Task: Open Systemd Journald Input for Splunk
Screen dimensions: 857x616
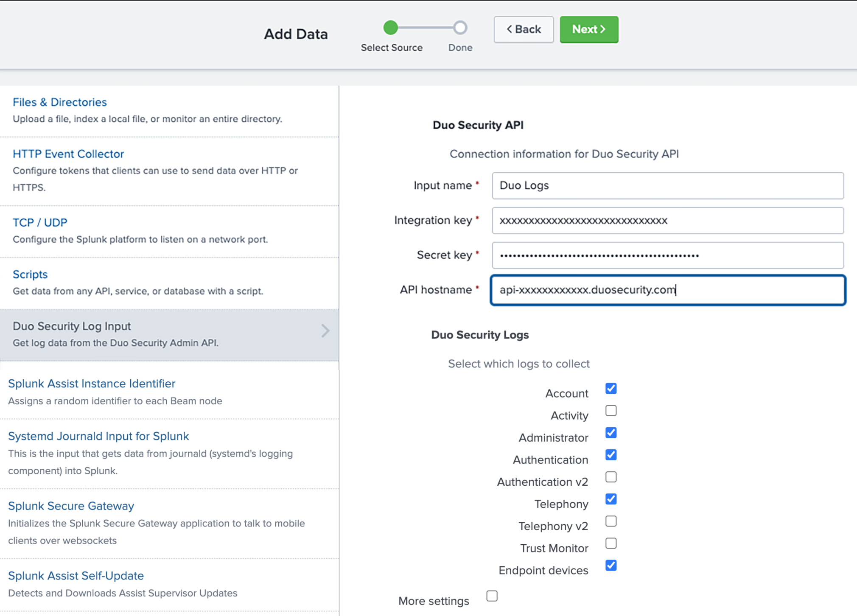Action: [98, 436]
